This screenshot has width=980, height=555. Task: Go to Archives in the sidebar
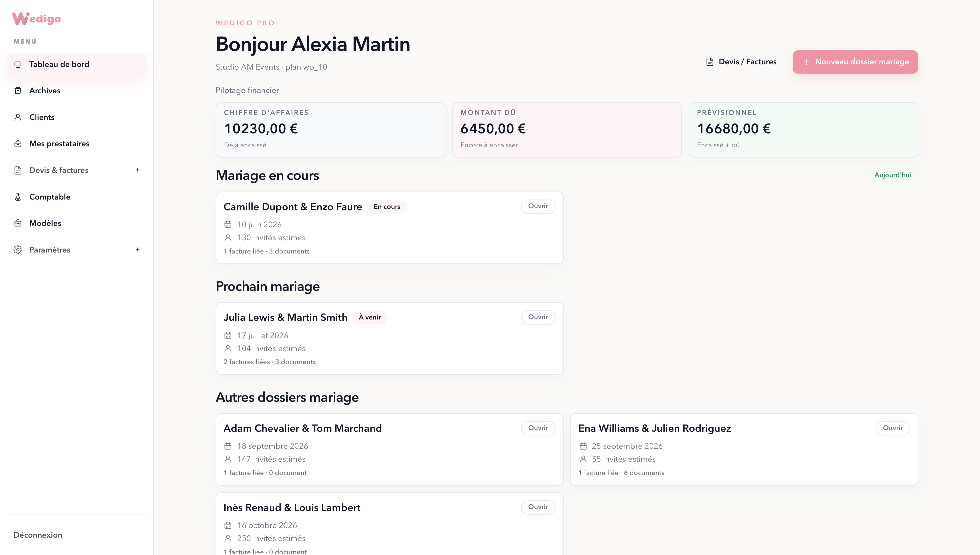[x=77, y=91]
